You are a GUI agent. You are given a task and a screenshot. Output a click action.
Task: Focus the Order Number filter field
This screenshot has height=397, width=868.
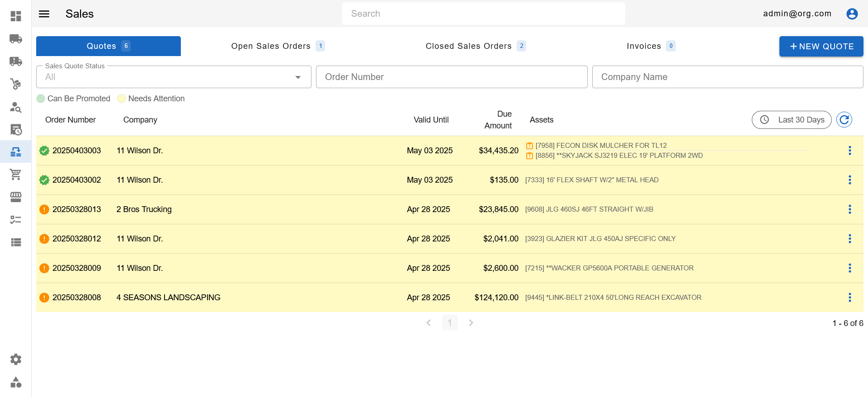click(x=452, y=77)
